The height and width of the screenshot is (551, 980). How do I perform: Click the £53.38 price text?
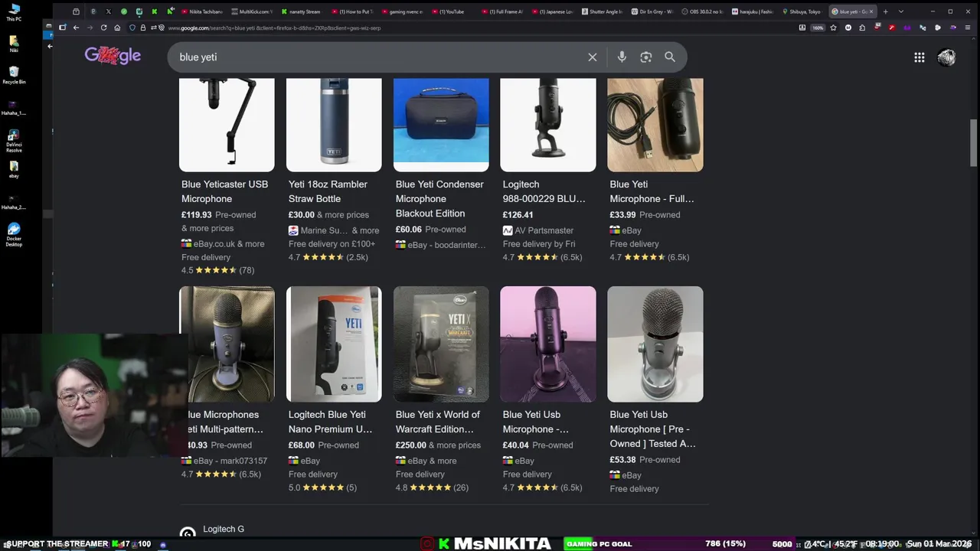[622, 460]
